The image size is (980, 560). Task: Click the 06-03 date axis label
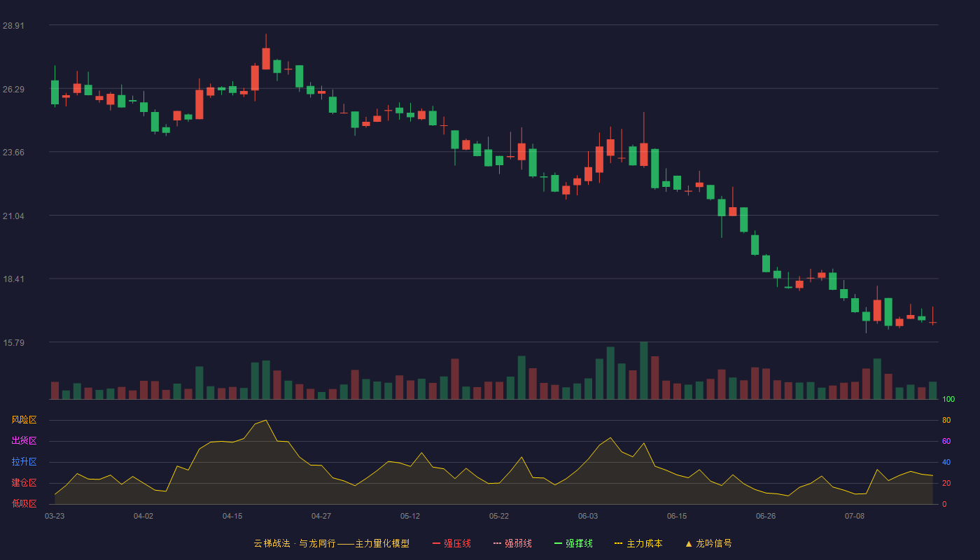tap(588, 516)
